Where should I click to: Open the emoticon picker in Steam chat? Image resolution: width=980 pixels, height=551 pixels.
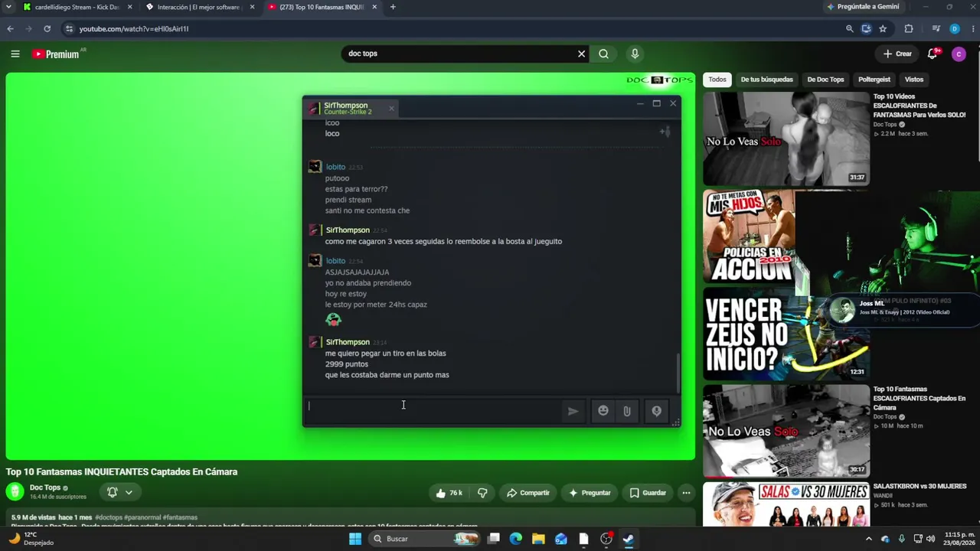pos(603,411)
